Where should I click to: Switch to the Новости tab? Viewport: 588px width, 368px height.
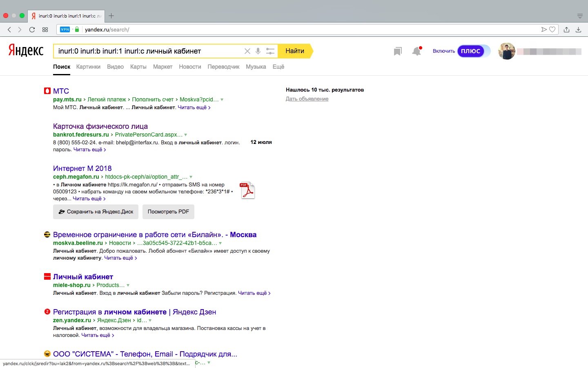click(190, 67)
